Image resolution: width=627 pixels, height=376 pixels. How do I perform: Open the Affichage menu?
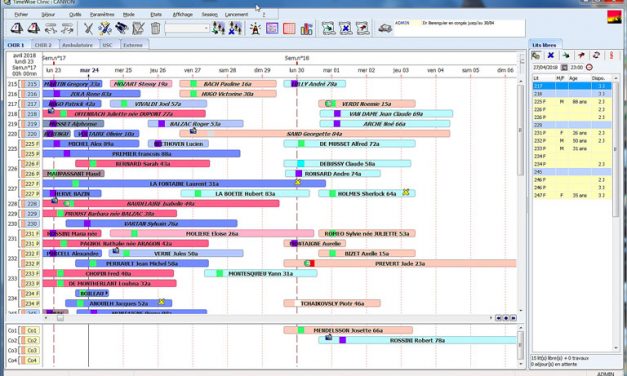[183, 14]
